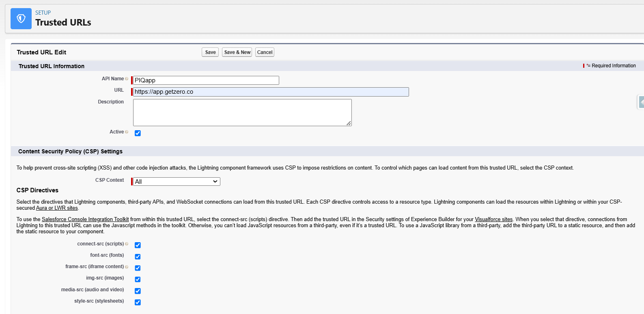Uncheck media-src (audio and video)
Viewport: 644px width, 314px height.
138,291
